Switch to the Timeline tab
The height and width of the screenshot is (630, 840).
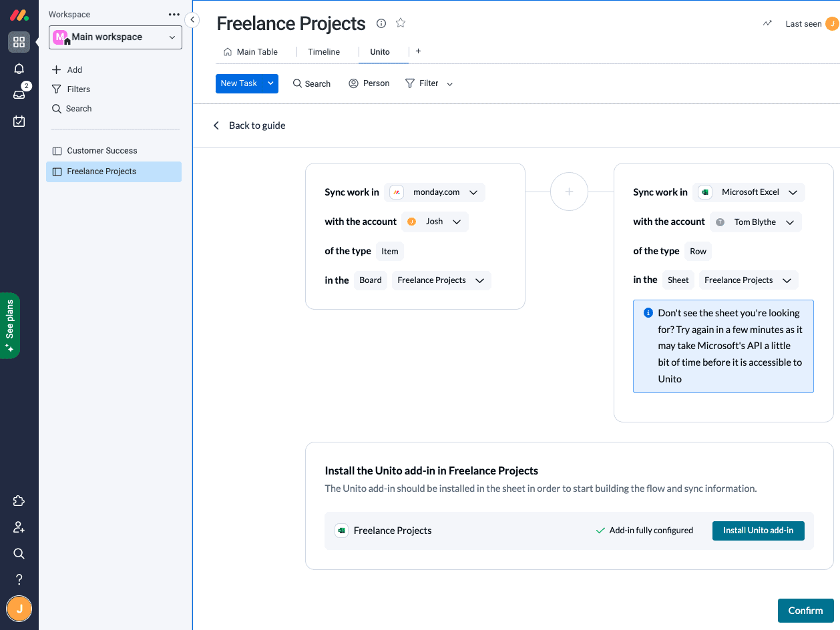324,51
